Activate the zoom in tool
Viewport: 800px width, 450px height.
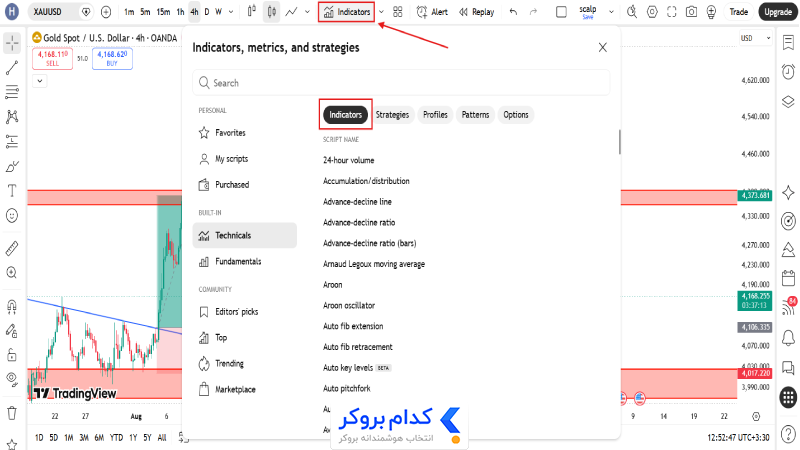pos(12,273)
